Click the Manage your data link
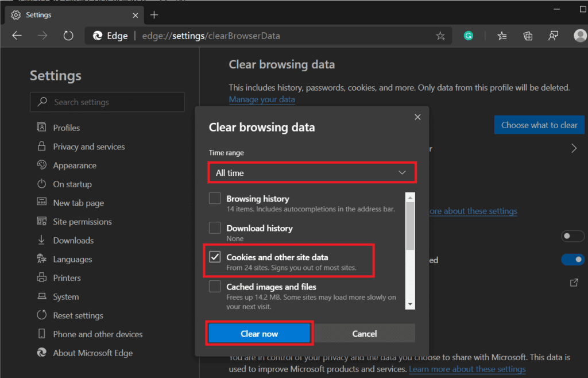 262,99
